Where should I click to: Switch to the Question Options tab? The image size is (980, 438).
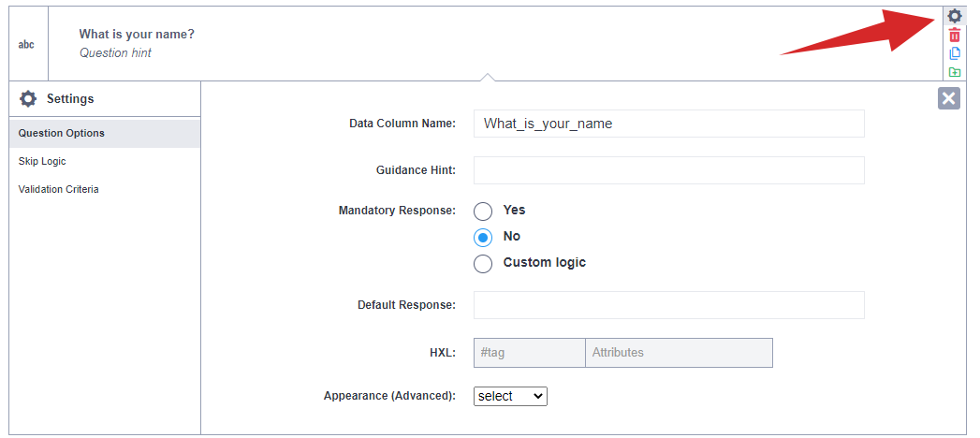tap(62, 133)
